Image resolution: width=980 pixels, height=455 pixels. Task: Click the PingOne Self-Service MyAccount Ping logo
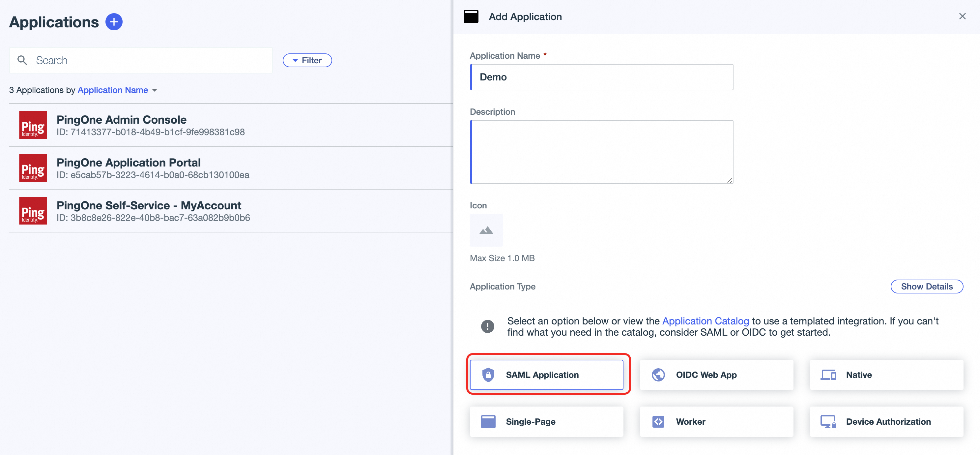coord(33,211)
